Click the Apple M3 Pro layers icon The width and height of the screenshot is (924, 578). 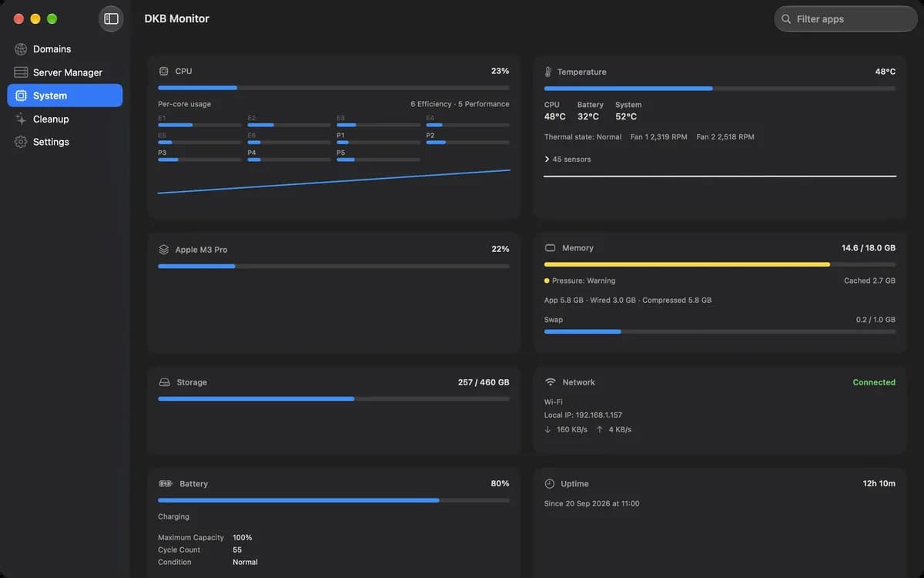click(x=164, y=250)
